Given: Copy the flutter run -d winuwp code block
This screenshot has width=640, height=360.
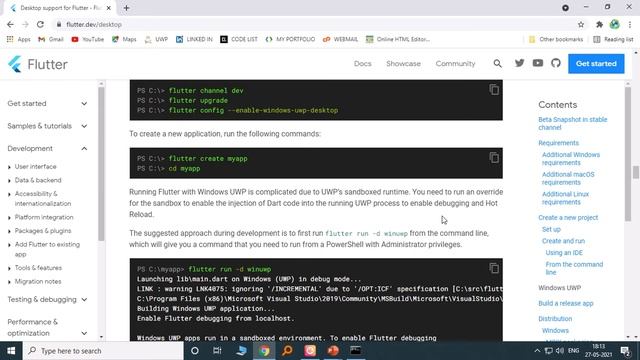Looking at the screenshot, I should tap(494, 268).
